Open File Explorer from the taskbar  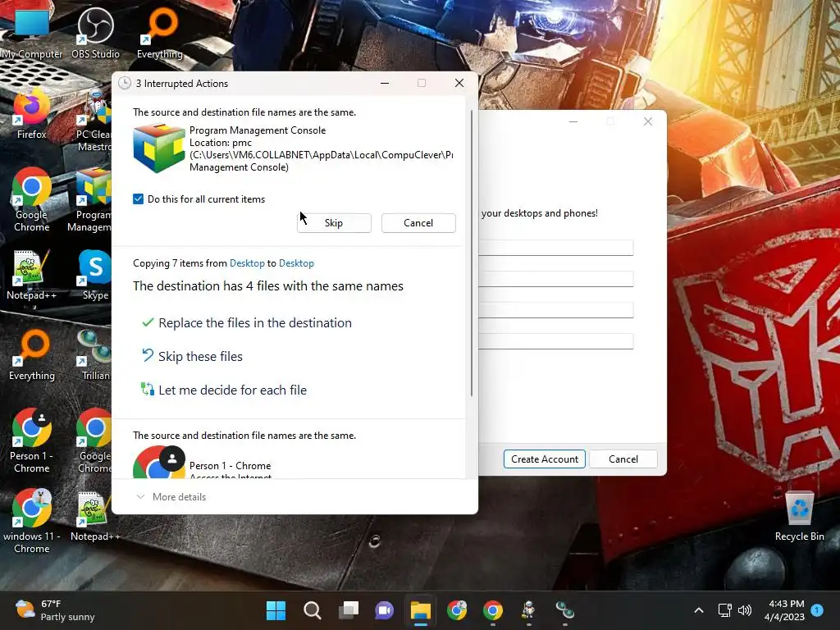(x=421, y=610)
